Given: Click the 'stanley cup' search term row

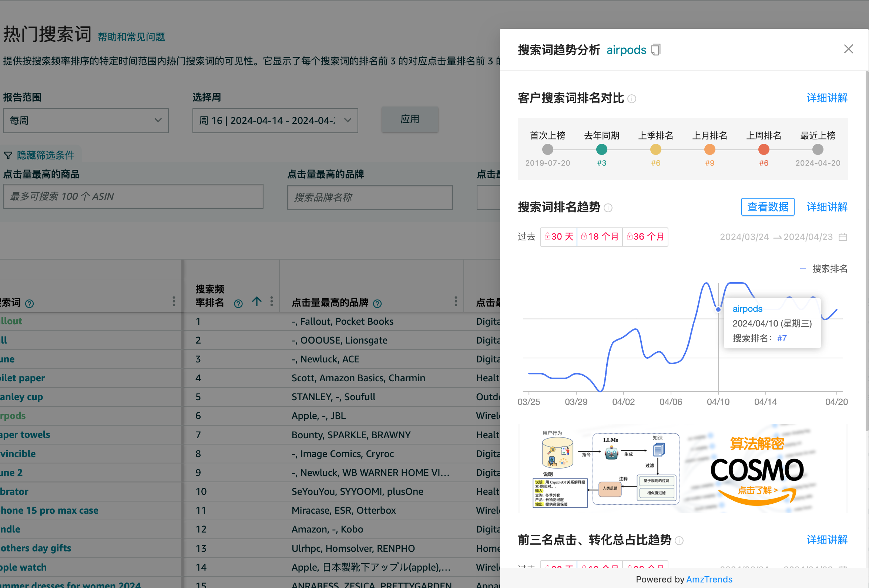Looking at the screenshot, I should tap(21, 397).
